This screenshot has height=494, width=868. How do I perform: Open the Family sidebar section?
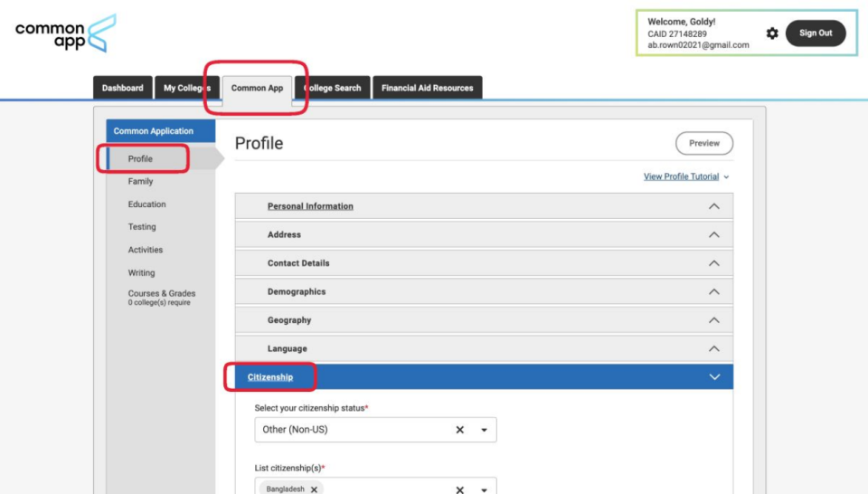point(141,181)
